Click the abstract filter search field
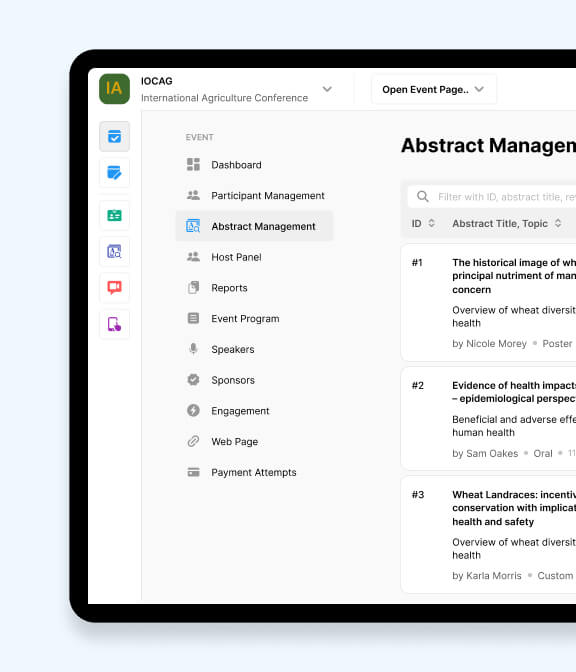The height and width of the screenshot is (672, 576). tap(492, 197)
